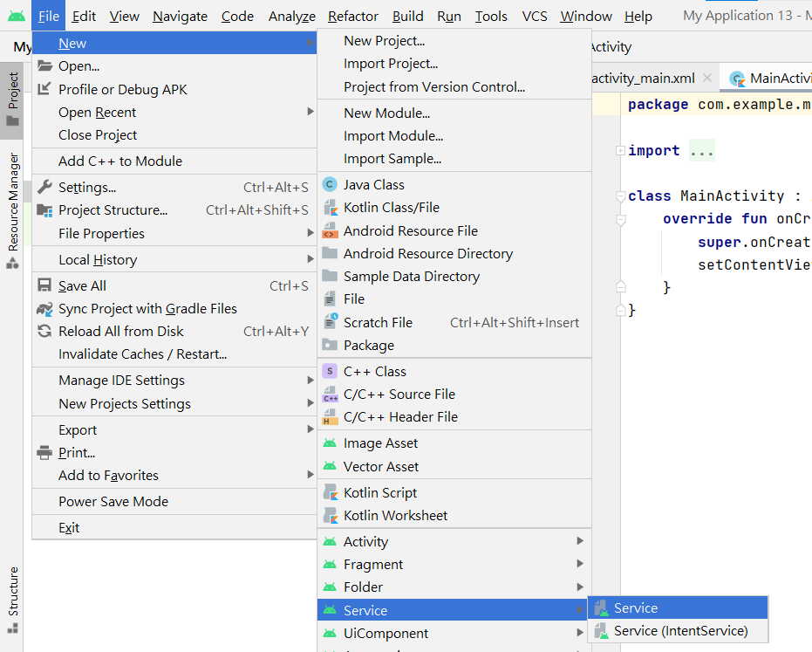
Task: Expand the UiComponent submenu
Action: [580, 632]
